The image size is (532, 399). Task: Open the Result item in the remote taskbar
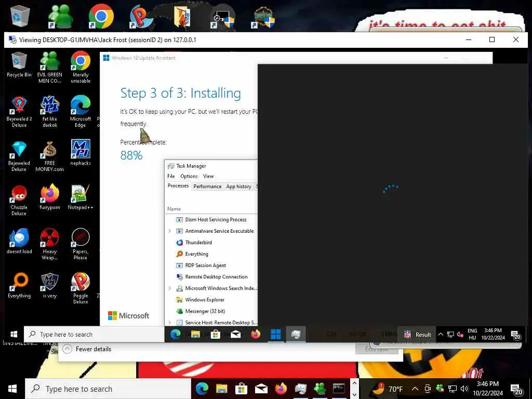[418, 334]
